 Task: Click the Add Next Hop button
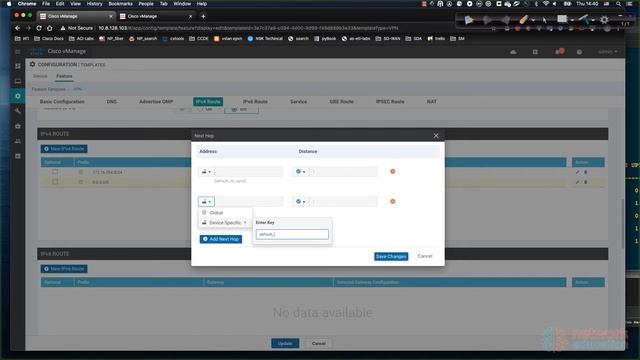click(x=221, y=239)
